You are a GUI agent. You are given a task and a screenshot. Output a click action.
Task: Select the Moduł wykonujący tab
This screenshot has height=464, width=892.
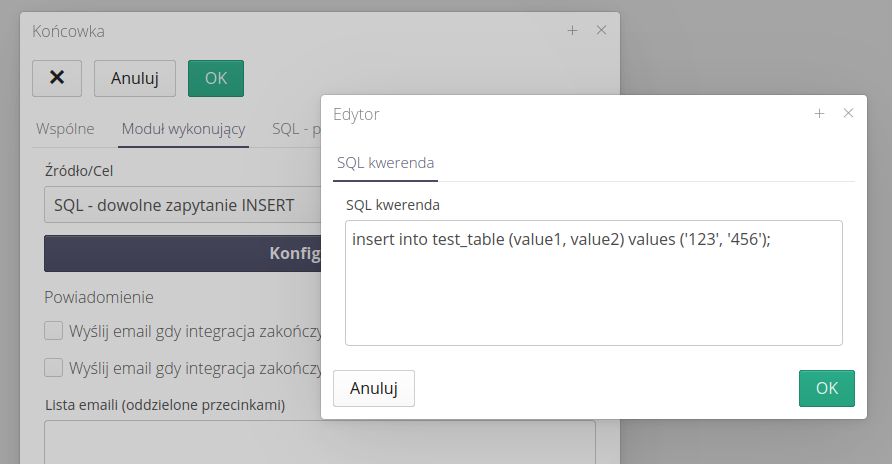point(183,129)
